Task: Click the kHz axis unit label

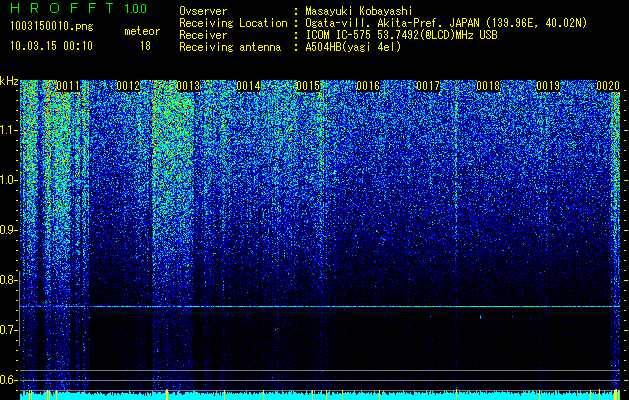Action: (9, 81)
